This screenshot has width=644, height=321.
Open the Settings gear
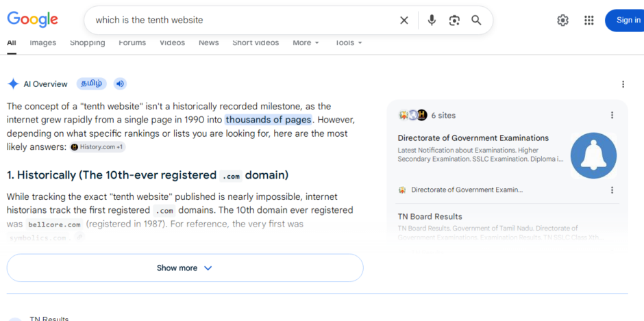point(562,20)
